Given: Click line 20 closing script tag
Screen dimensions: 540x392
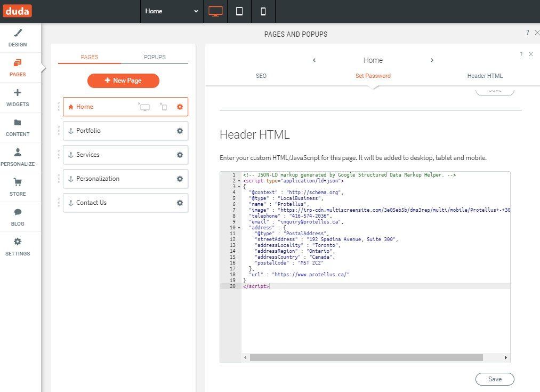Looking at the screenshot, I should [256, 286].
